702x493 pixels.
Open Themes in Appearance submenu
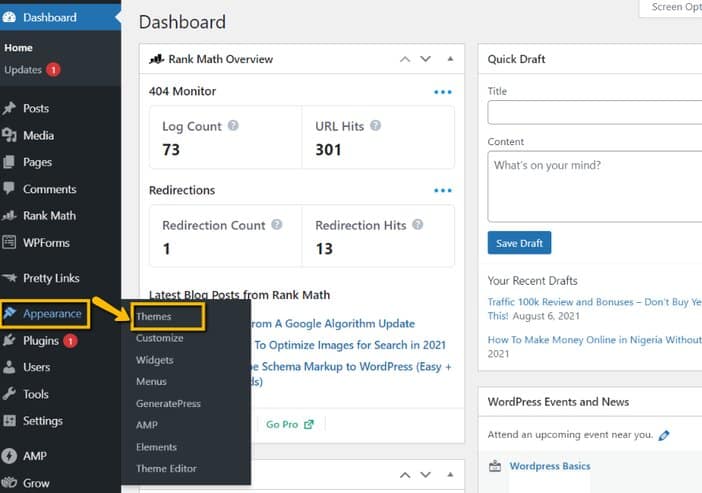[x=154, y=317]
